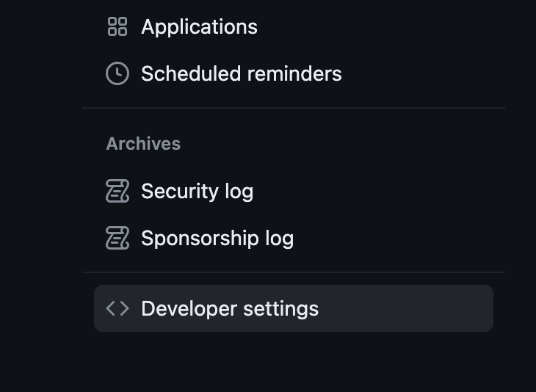
Task: Click the Applications grid icon
Action: click(117, 27)
